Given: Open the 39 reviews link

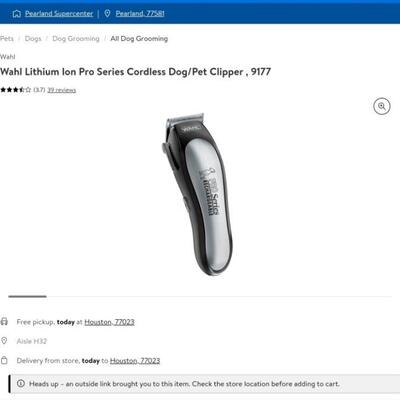Looking at the screenshot, I should point(62,90).
